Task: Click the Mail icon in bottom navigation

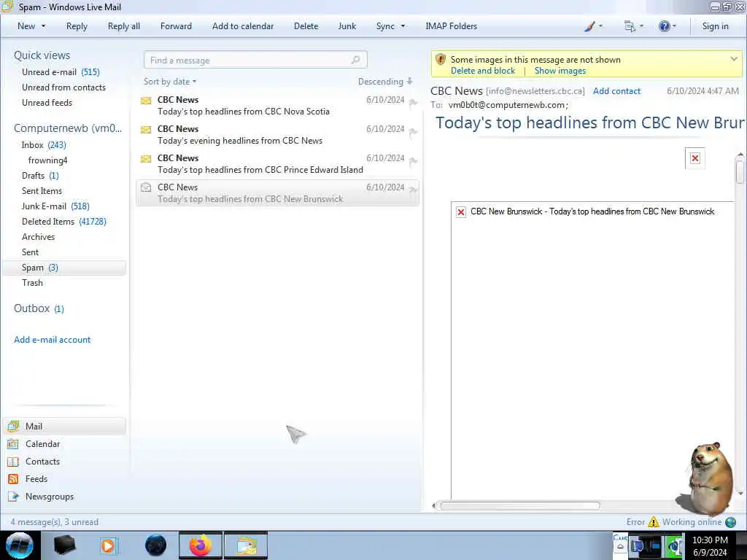Action: [x=13, y=426]
